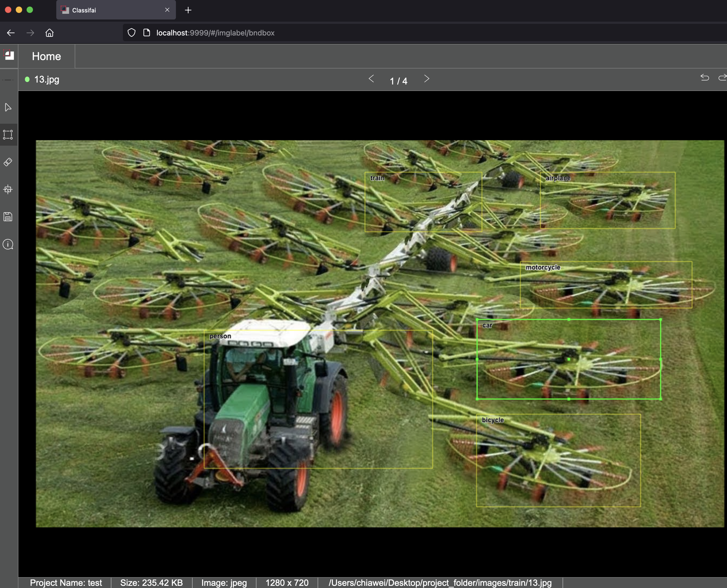Go to previous image with left chevron
727x588 pixels.
(x=371, y=79)
